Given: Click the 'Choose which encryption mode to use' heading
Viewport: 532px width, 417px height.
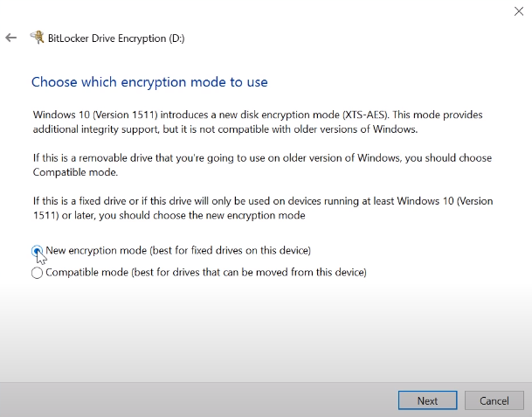Looking at the screenshot, I should click(x=149, y=82).
